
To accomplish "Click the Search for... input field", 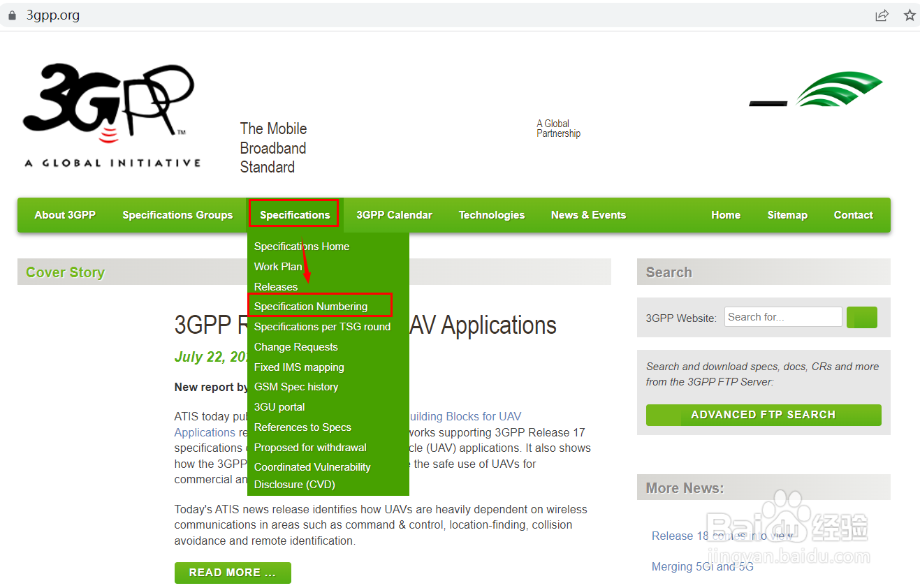I will (783, 317).
